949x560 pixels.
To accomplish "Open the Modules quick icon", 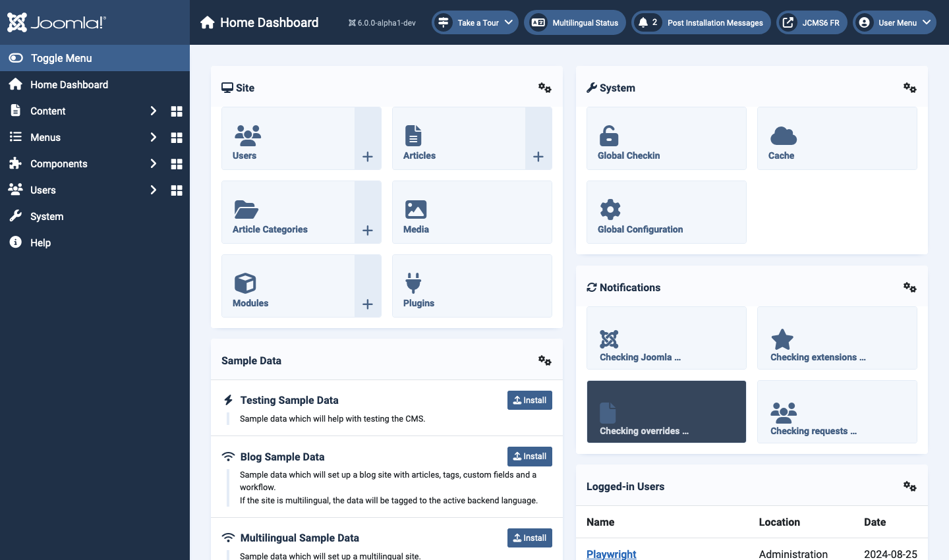I will [x=288, y=286].
